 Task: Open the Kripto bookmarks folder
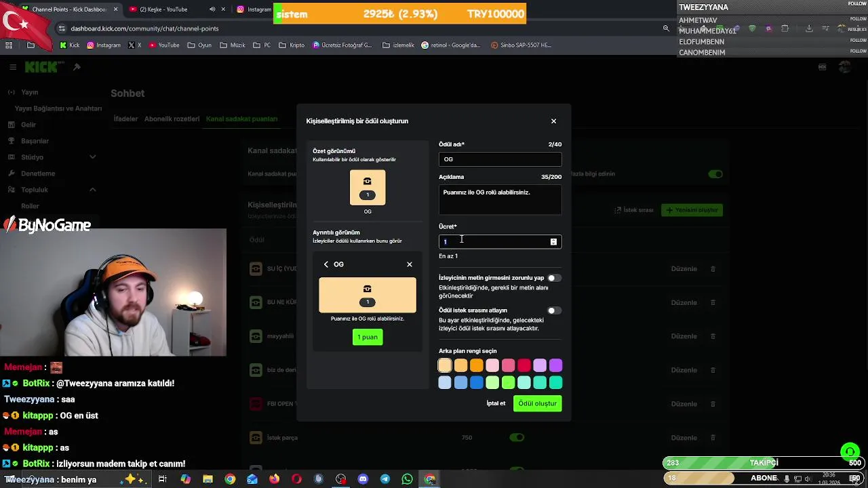coord(292,45)
